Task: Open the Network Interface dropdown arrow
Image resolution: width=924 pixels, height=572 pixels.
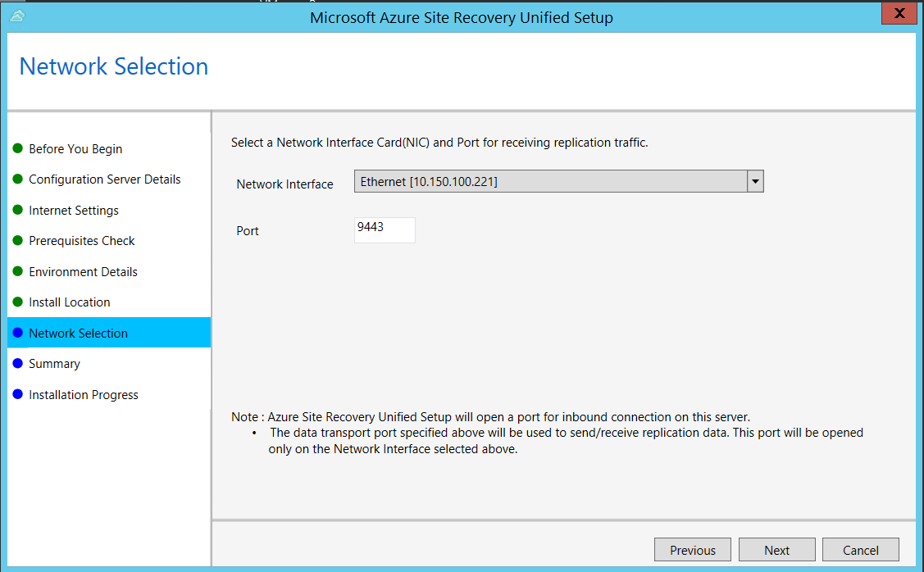Action: click(755, 181)
